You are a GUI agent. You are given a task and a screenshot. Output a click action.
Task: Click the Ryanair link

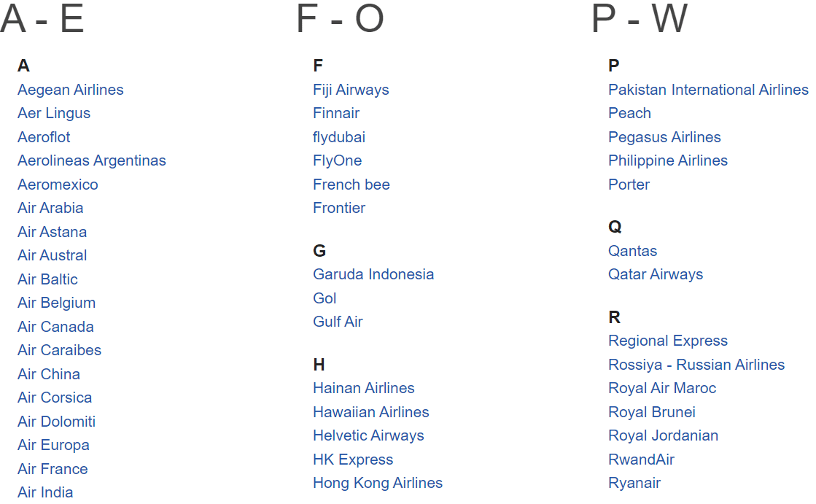point(634,483)
